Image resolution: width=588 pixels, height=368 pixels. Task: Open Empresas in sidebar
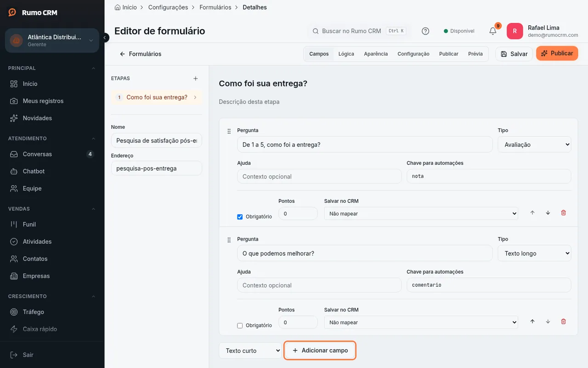click(x=52, y=276)
